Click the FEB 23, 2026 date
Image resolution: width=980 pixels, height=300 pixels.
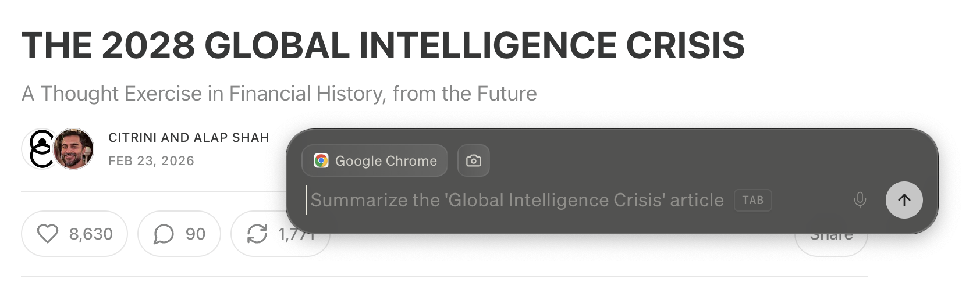[151, 161]
